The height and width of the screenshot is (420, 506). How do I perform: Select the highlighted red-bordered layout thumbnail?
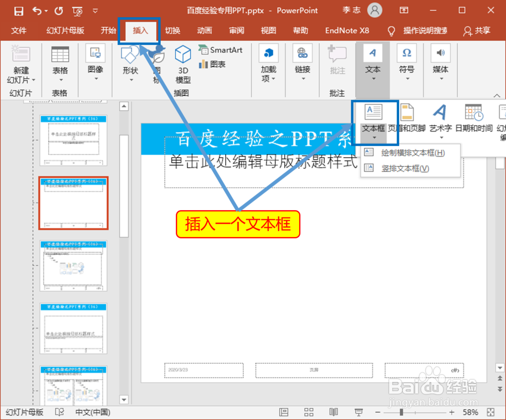pos(73,203)
